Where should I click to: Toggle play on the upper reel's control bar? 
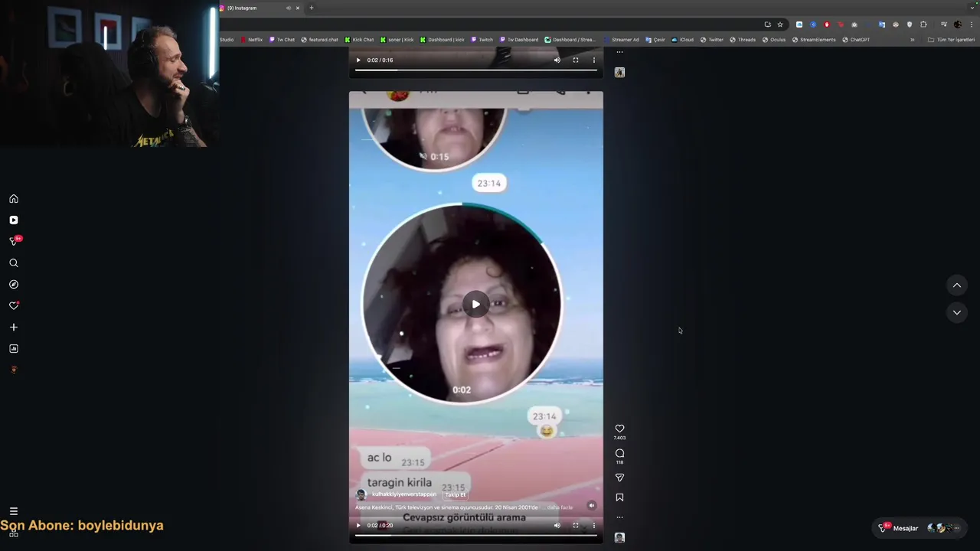358,60
